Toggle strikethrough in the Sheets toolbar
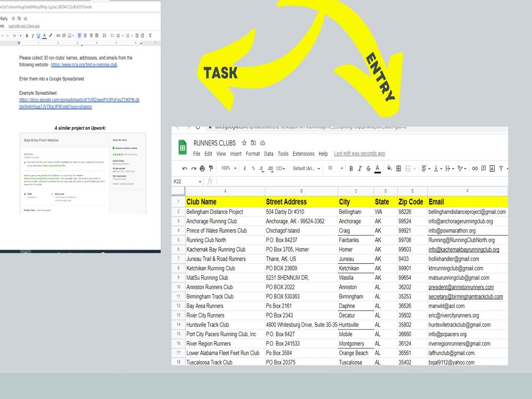This screenshot has height=399, width=532. 369,168
